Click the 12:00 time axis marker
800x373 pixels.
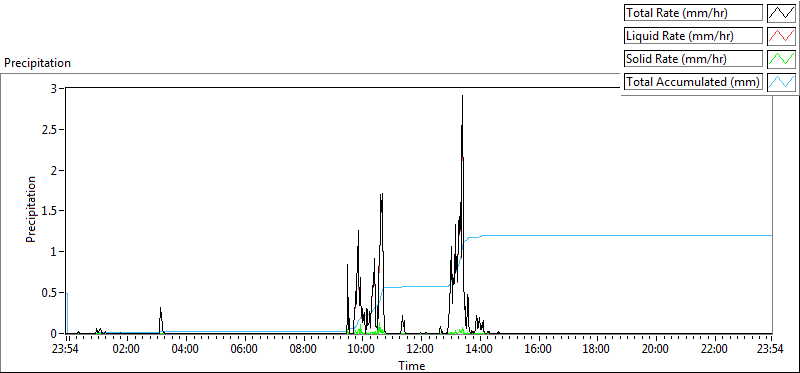point(420,350)
